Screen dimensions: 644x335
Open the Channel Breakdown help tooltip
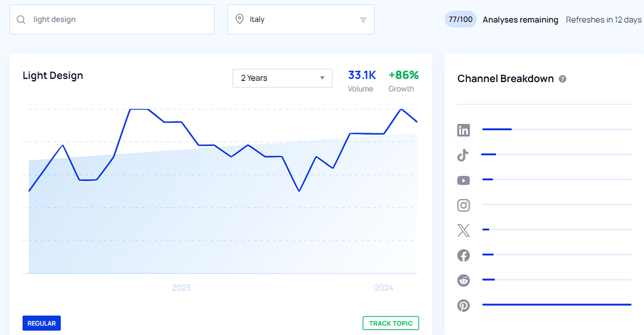pos(562,79)
